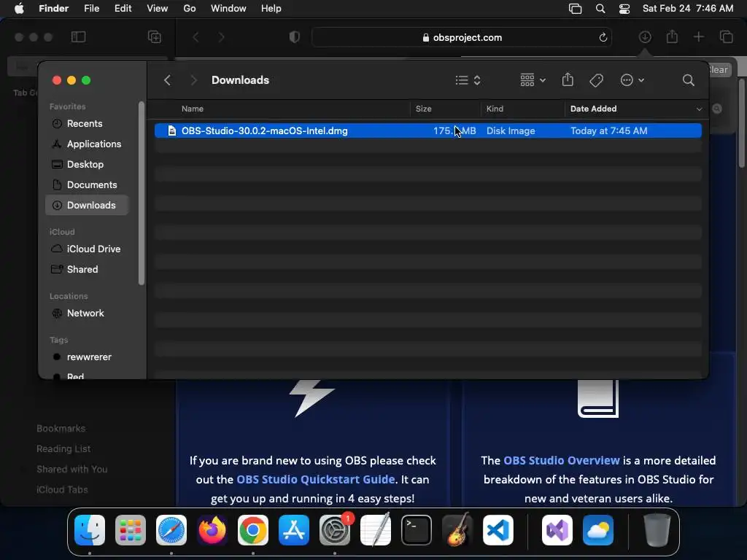Click the Spotlight search icon in menu bar
This screenshot has height=560, width=747.
(600, 9)
